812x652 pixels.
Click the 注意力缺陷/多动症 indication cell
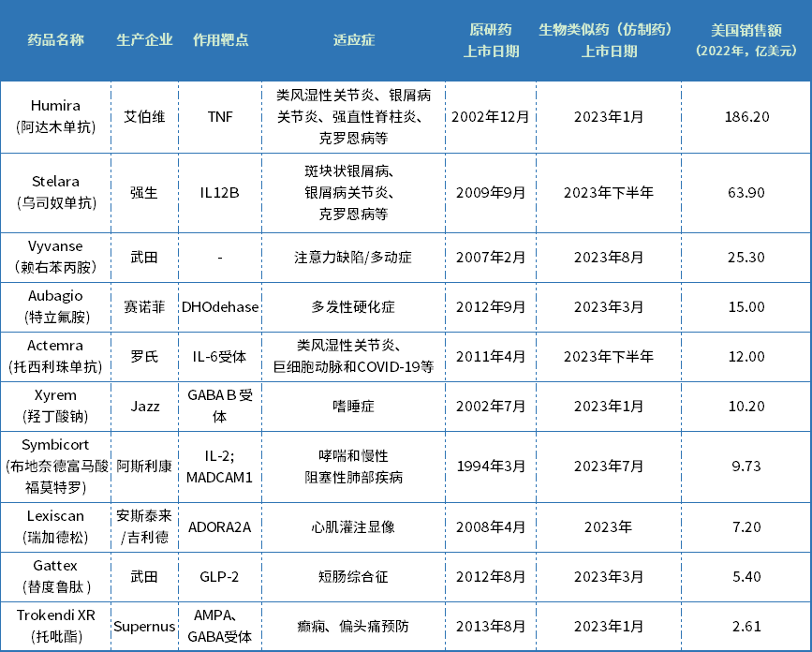point(353,257)
